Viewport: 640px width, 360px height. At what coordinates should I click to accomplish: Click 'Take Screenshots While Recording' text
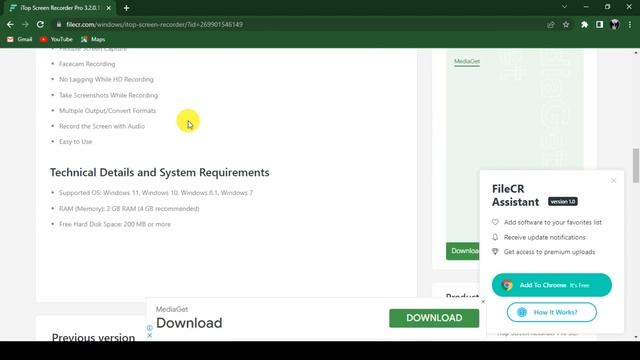pyautogui.click(x=108, y=95)
